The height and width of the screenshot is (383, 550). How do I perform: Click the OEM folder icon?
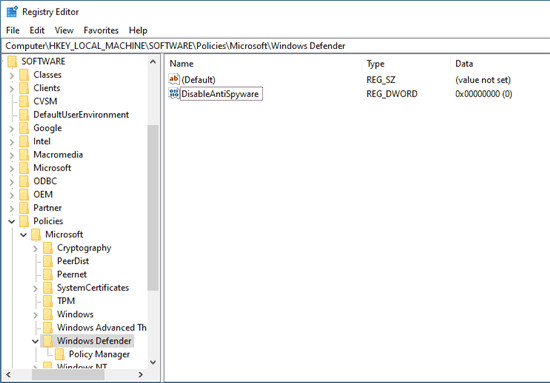(24, 195)
